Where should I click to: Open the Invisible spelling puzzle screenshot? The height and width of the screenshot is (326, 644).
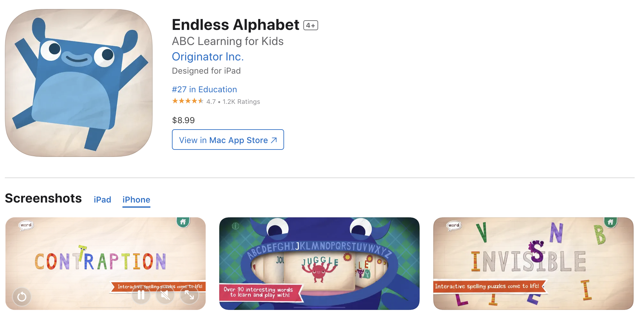tap(533, 264)
